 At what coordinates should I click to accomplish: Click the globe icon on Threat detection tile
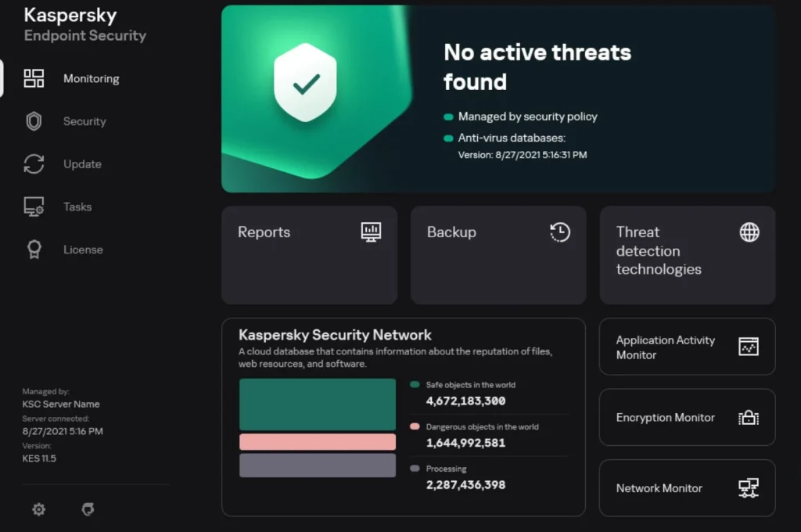749,232
